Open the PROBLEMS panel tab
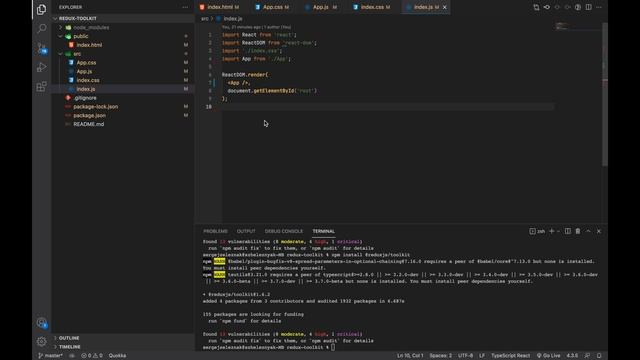The image size is (640, 360). point(216,231)
